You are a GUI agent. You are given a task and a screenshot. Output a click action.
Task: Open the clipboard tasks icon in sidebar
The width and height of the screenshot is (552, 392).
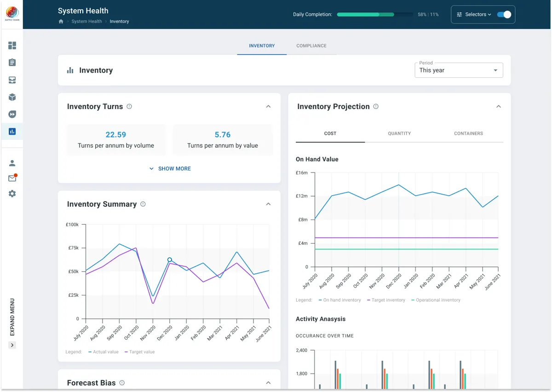pos(12,63)
